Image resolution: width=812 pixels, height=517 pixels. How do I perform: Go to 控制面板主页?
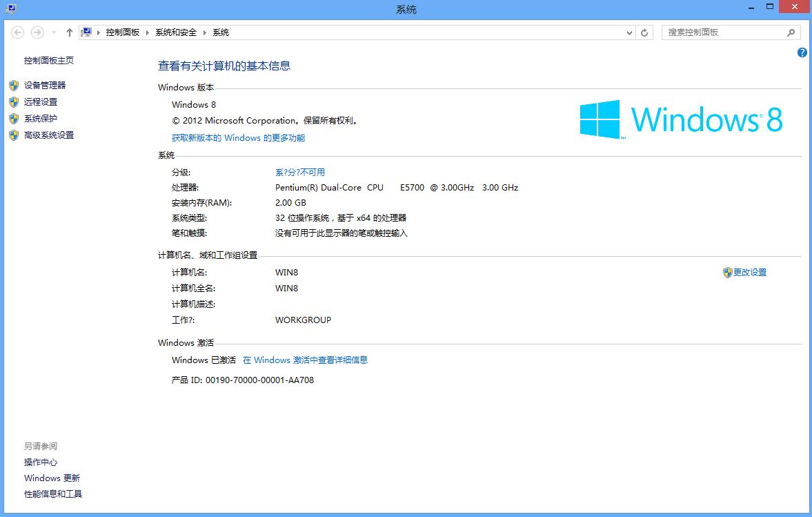coord(49,61)
